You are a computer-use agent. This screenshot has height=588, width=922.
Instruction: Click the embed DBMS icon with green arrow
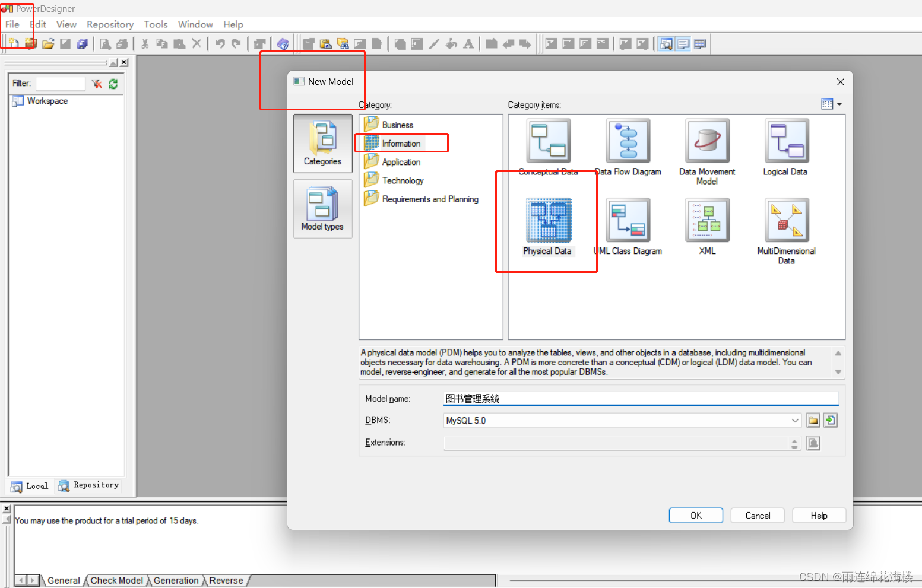pos(831,420)
